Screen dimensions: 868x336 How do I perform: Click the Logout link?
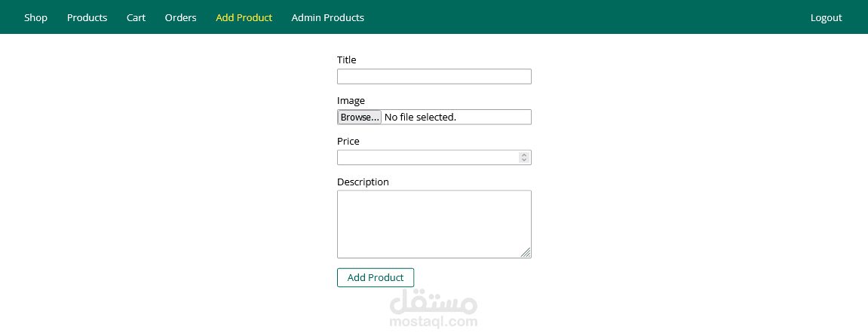pos(826,17)
